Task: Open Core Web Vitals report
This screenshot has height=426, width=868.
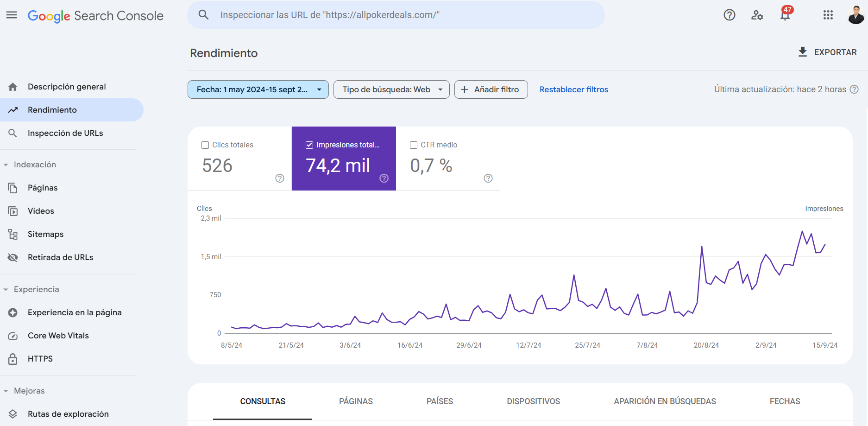Action: pos(58,335)
